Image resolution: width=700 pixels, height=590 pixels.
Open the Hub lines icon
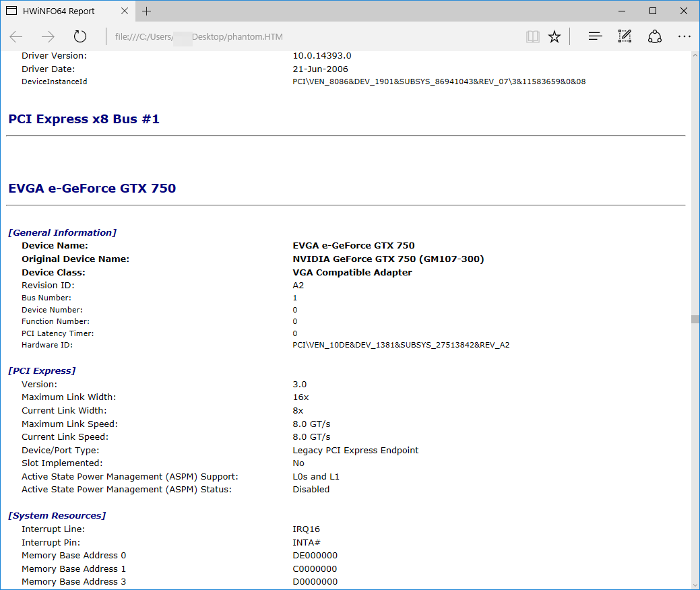(595, 36)
